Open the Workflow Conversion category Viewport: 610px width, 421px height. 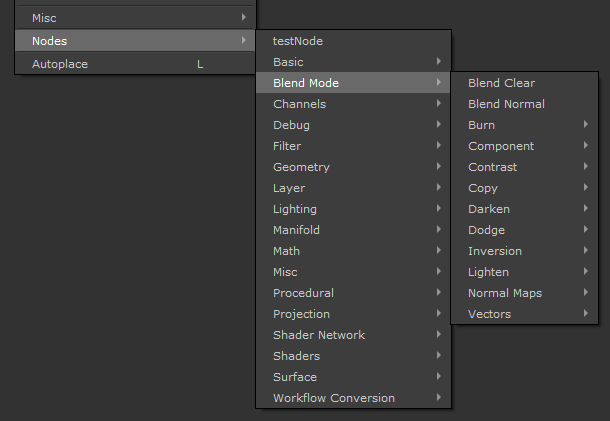(x=333, y=398)
